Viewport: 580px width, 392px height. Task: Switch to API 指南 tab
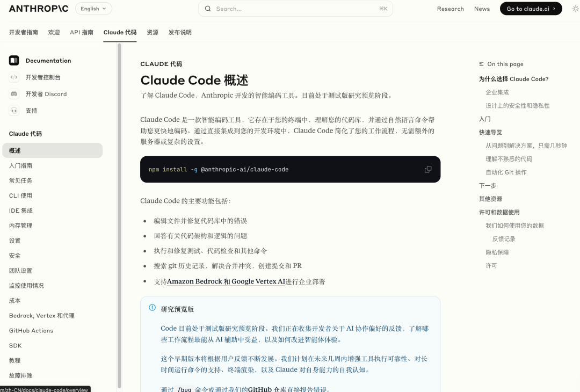pos(82,32)
